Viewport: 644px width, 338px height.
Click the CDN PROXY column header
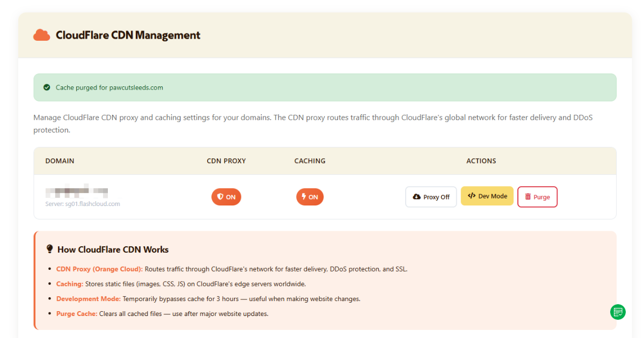coord(226,161)
